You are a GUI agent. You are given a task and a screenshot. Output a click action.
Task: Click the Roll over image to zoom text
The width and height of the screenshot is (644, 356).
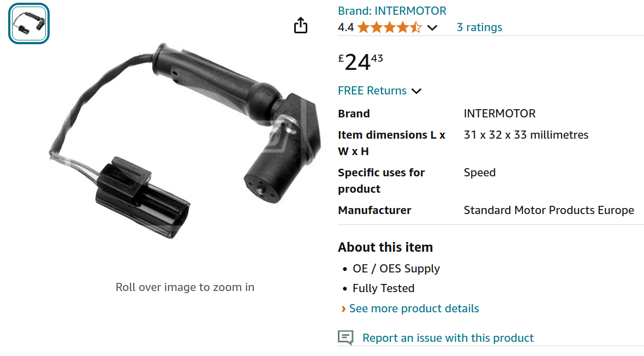coord(185,287)
